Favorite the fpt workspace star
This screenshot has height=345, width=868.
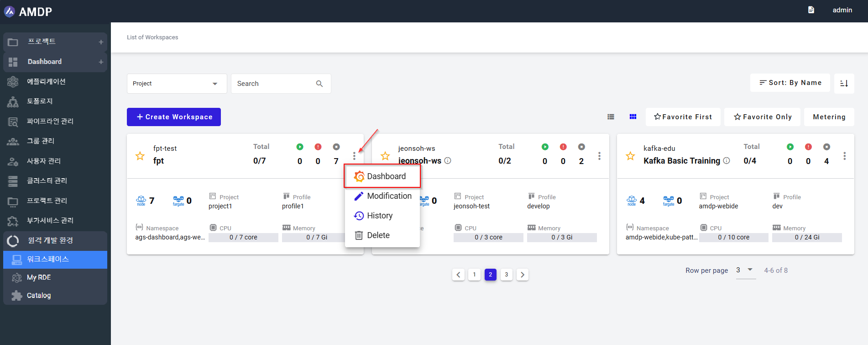(140, 156)
